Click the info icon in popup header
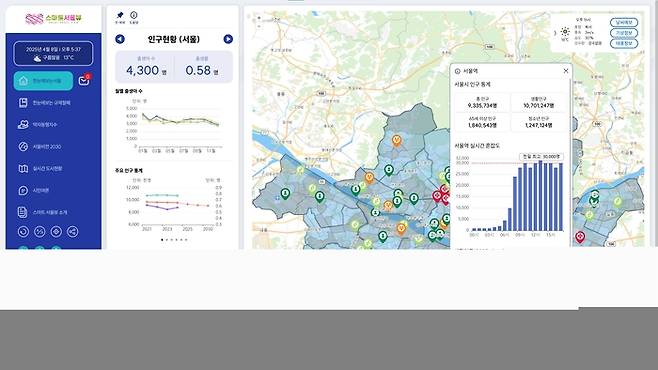The width and height of the screenshot is (658, 370). point(457,71)
